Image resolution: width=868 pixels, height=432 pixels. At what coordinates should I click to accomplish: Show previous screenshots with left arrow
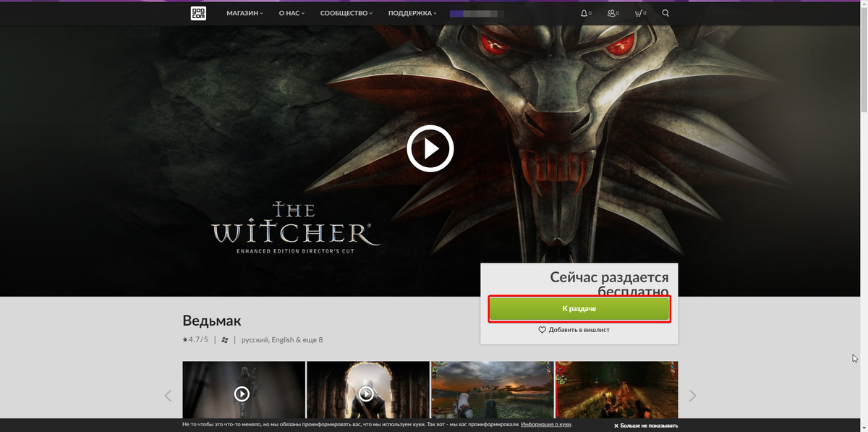click(x=168, y=396)
